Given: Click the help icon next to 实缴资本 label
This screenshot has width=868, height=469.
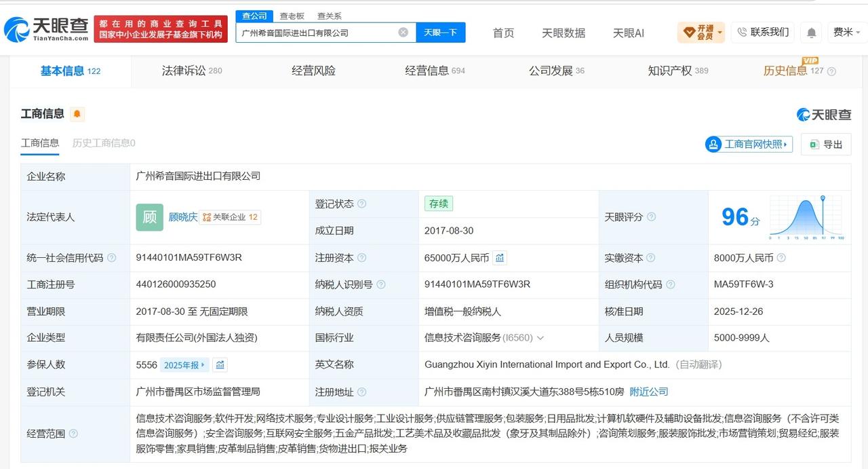Looking at the screenshot, I should (651, 258).
